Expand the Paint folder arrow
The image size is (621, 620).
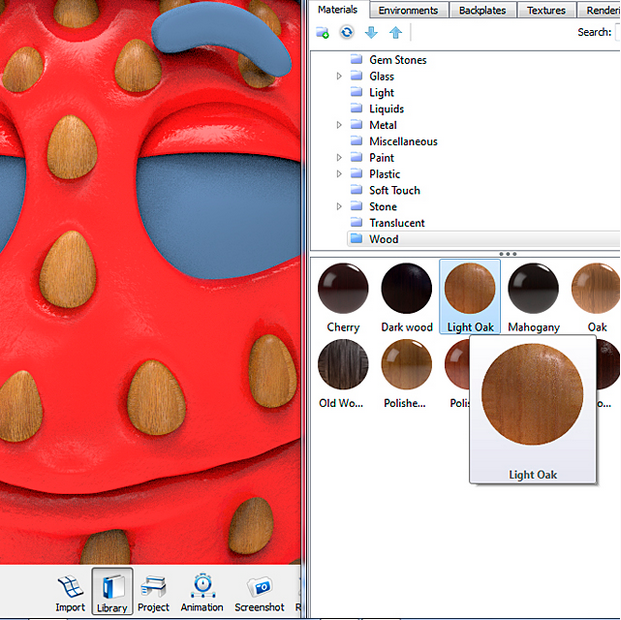[340, 158]
